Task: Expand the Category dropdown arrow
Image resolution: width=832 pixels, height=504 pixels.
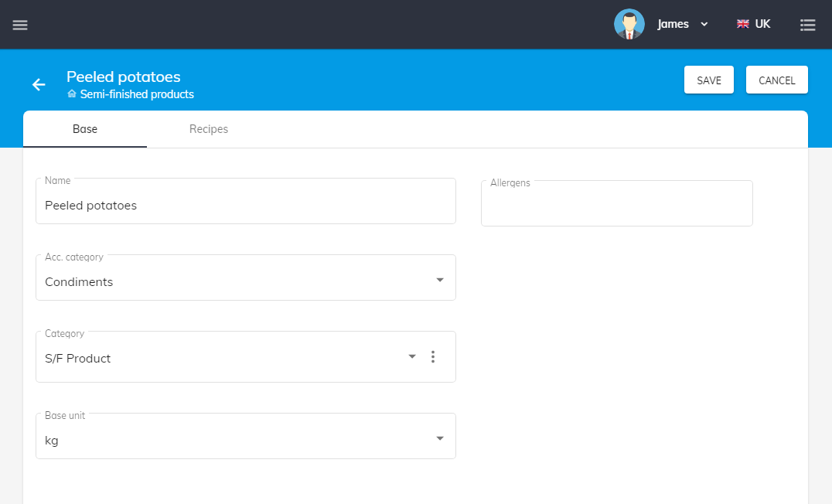Action: 412,356
